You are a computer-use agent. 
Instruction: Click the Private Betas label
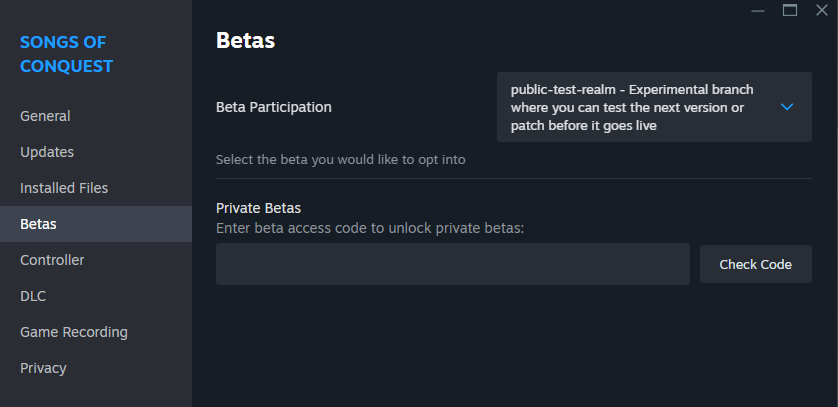258,208
